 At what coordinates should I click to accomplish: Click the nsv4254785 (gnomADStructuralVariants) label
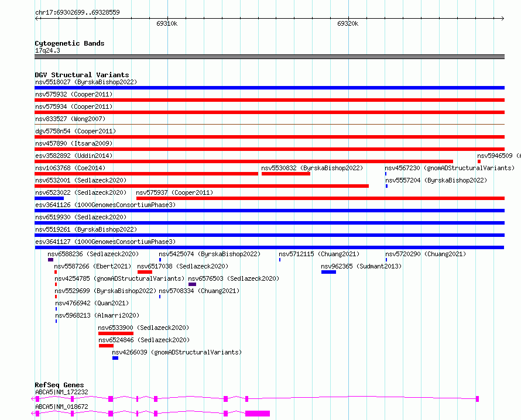119,278
